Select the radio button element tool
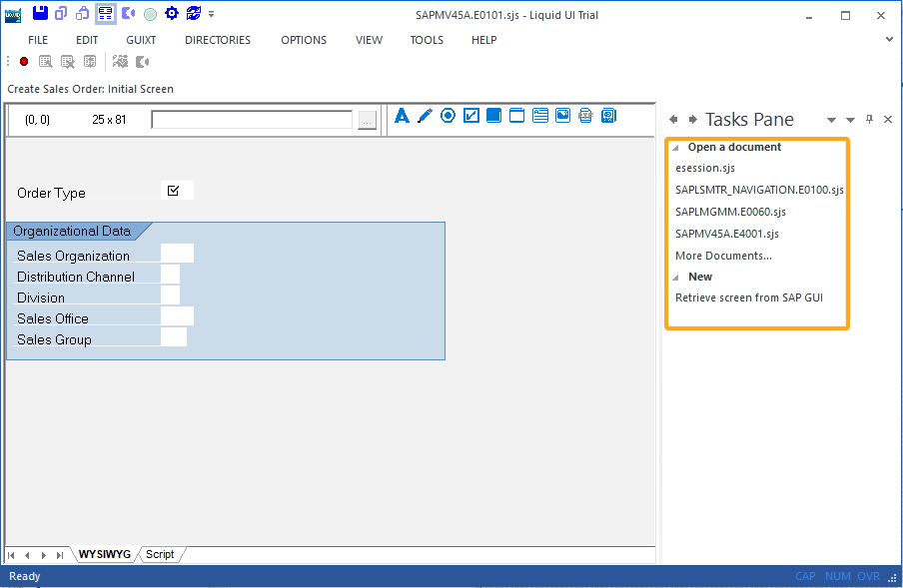This screenshot has height=588, width=903. click(x=448, y=116)
